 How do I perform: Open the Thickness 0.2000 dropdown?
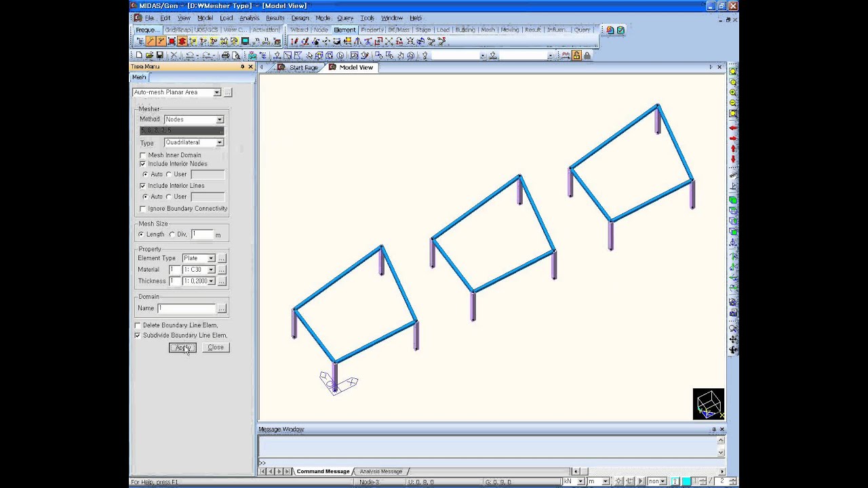(211, 281)
